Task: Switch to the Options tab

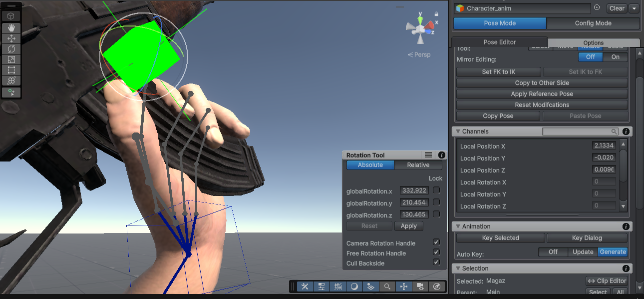Action: [593, 42]
